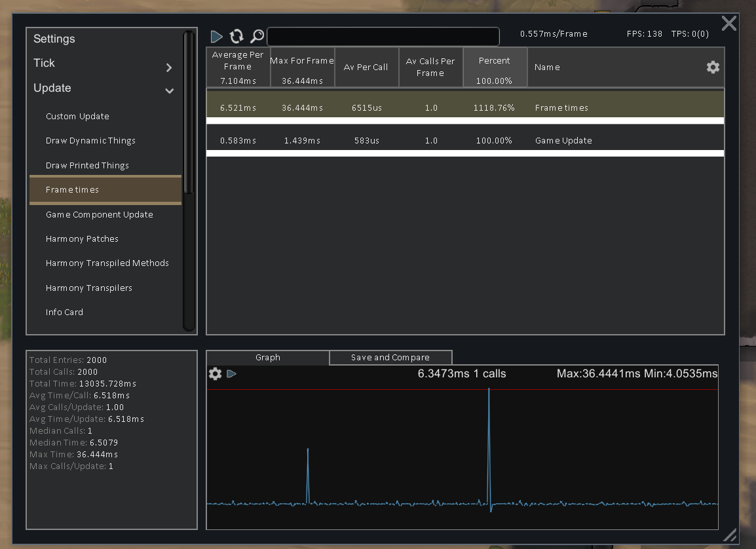756x549 pixels.
Task: Click the window resize corner handle
Action: click(730, 535)
